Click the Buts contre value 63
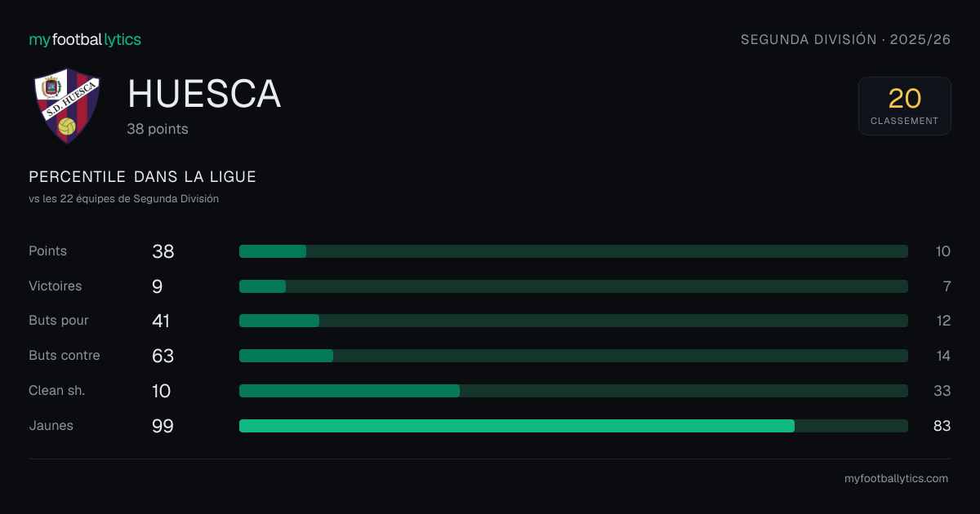980x514 pixels. (163, 356)
